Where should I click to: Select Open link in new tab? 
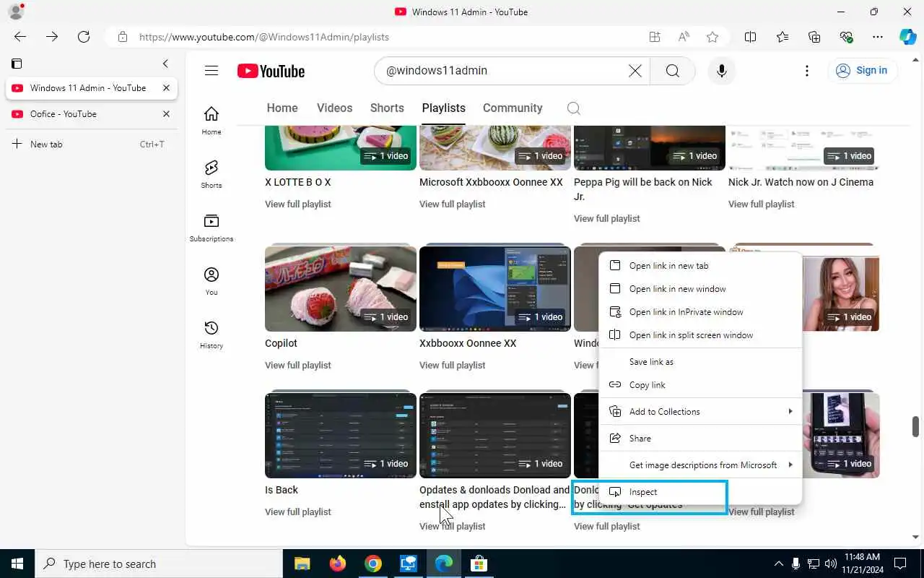click(x=700, y=266)
